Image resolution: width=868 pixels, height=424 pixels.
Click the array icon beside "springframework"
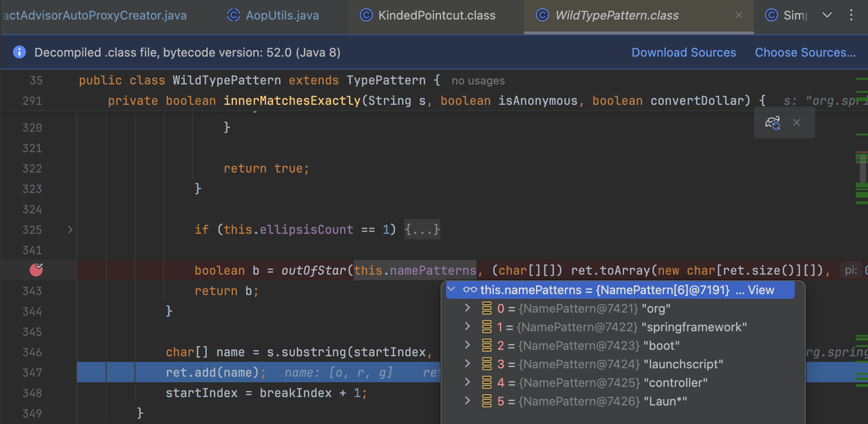[486, 327]
